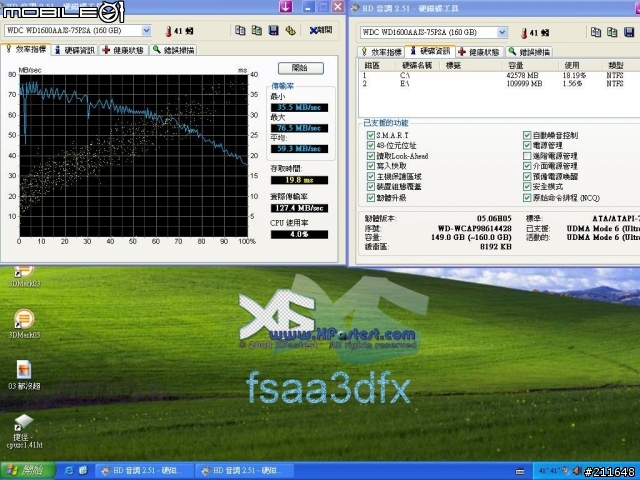640x480 pixels.
Task: Toggle the 自動噪音控制 checkbox
Action: [527, 135]
